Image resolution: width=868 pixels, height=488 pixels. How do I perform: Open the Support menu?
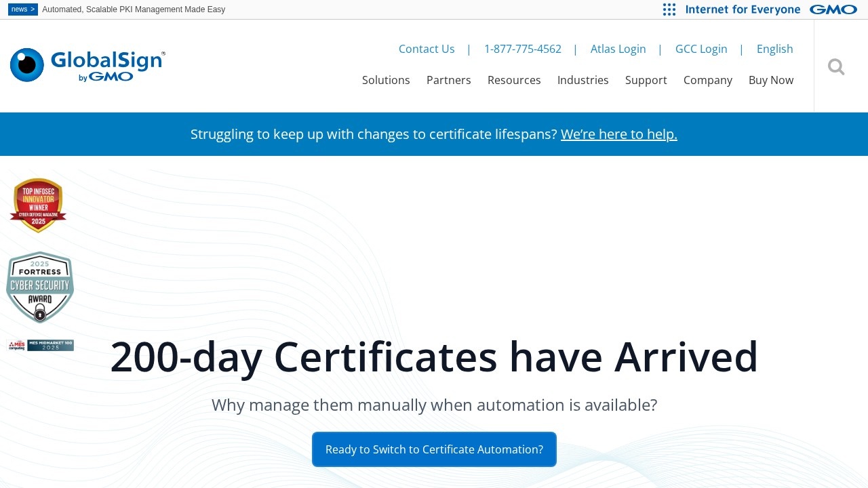[646, 80]
